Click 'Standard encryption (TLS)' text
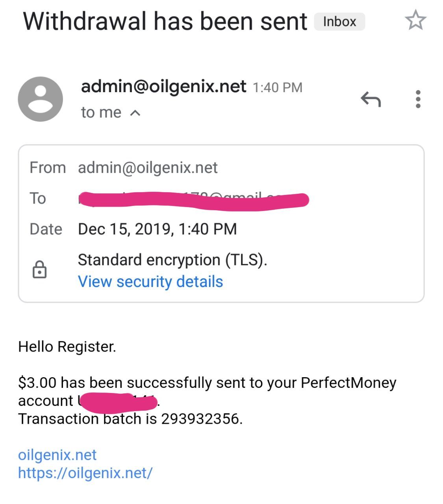Viewport: 443px width, 504px height. click(172, 260)
